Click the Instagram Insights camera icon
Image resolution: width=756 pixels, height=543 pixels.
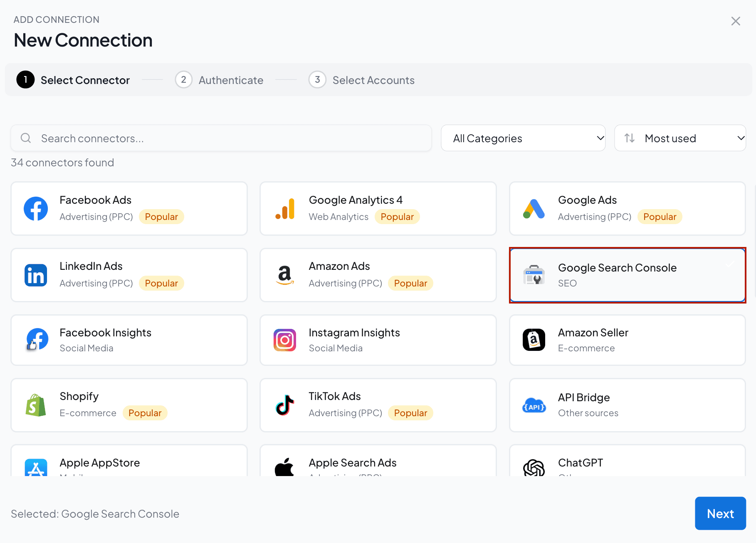pos(285,340)
